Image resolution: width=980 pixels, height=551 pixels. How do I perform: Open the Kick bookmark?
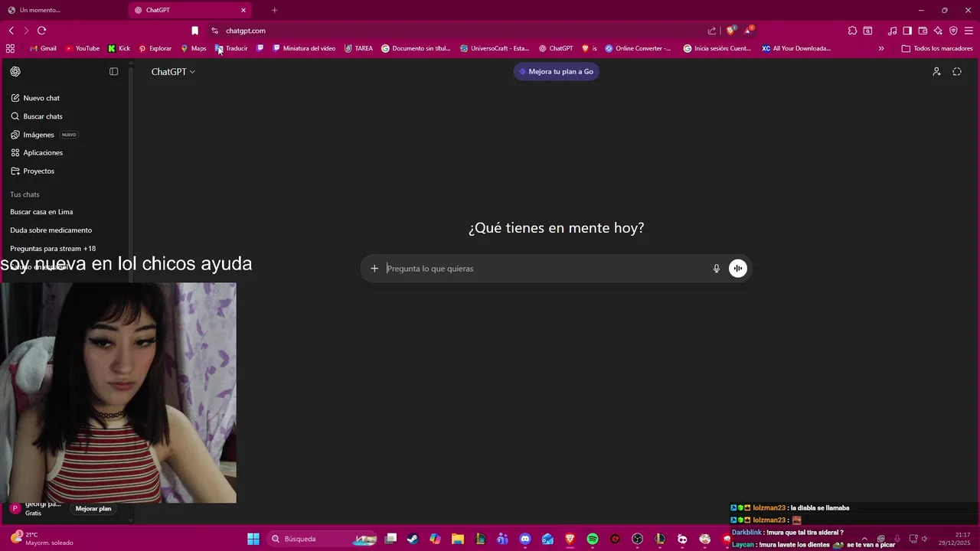pyautogui.click(x=119, y=48)
